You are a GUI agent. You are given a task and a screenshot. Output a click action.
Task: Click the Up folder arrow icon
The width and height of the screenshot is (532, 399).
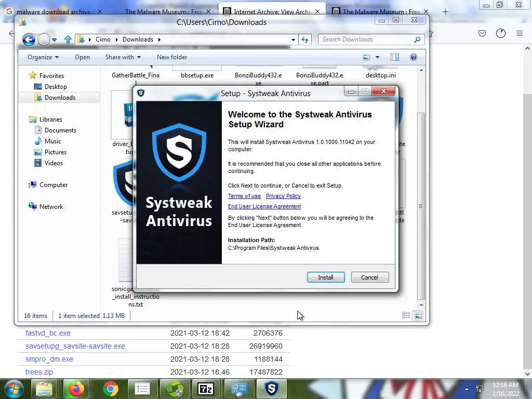point(68,39)
